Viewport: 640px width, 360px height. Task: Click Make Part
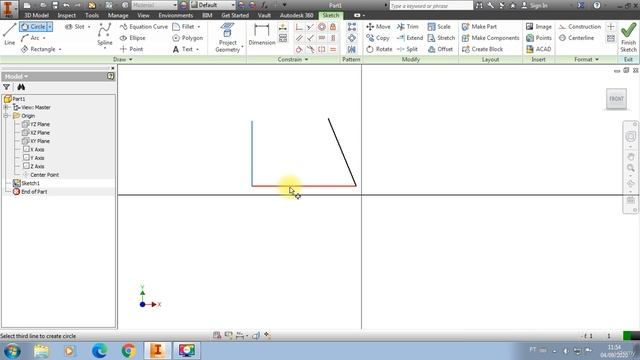(479, 27)
